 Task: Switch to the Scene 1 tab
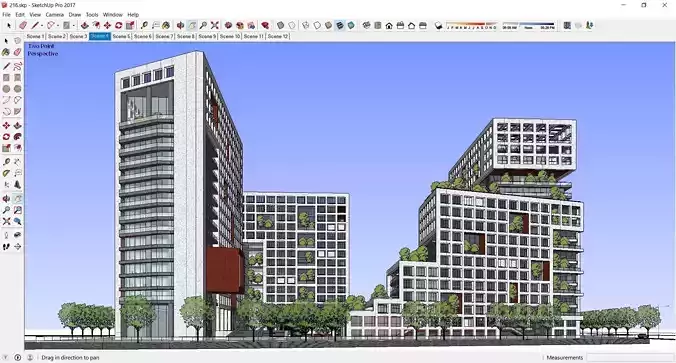point(35,36)
